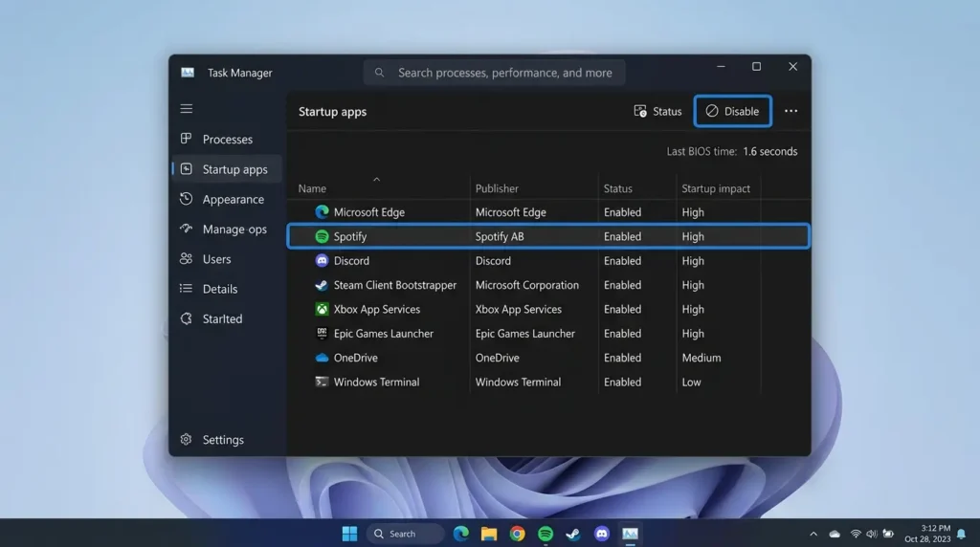Image resolution: width=980 pixels, height=547 pixels.
Task: Launch Chrome from the taskbar
Action: coord(517,534)
